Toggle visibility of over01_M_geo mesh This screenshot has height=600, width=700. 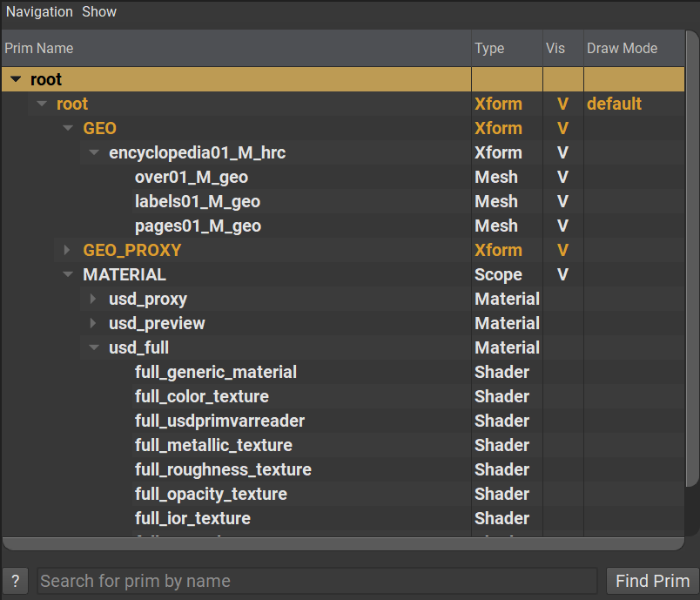[x=562, y=177]
